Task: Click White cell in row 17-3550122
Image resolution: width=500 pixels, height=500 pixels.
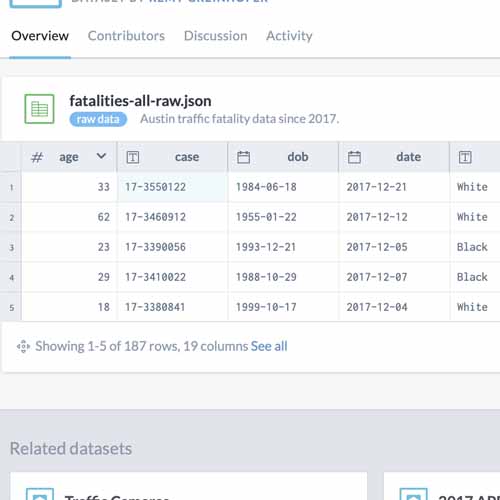Action: tap(475, 187)
